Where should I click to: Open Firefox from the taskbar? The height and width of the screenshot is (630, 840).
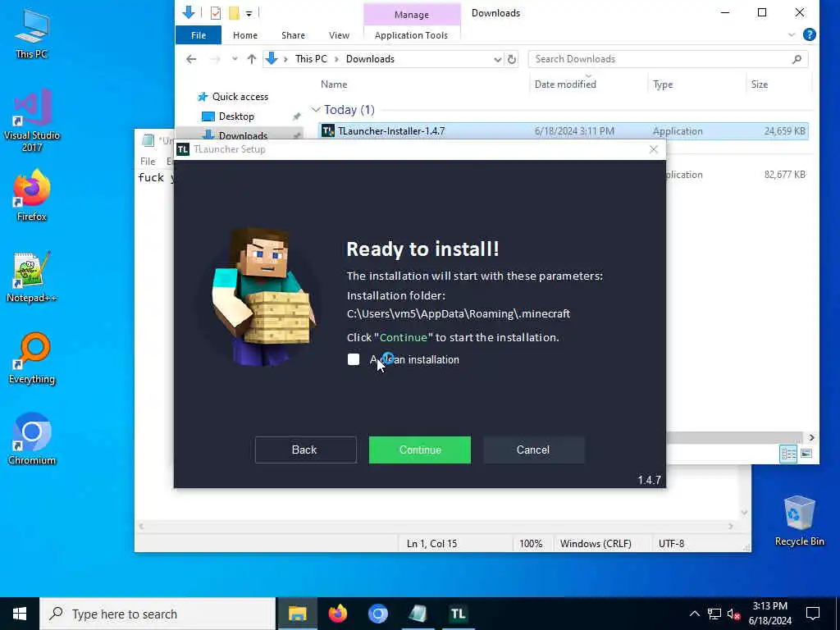point(337,614)
